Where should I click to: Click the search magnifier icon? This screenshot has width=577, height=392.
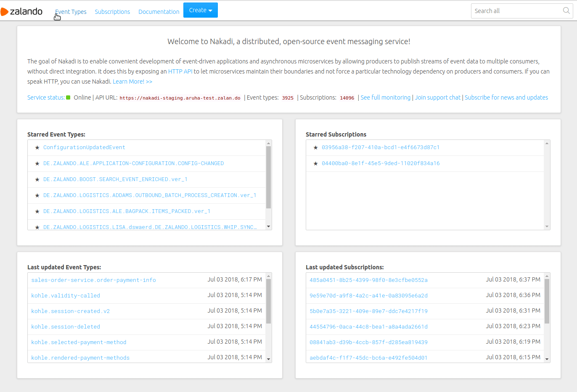pos(566,11)
